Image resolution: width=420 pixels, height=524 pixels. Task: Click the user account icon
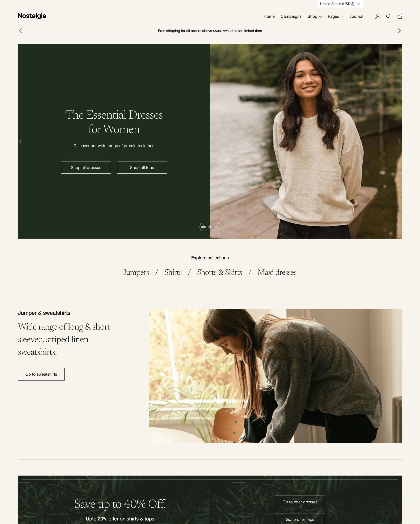[378, 16]
